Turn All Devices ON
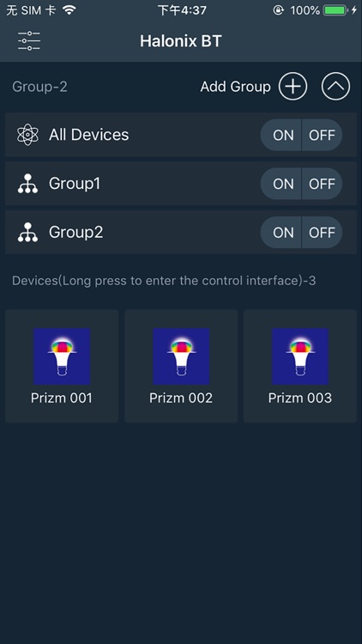 281,135
